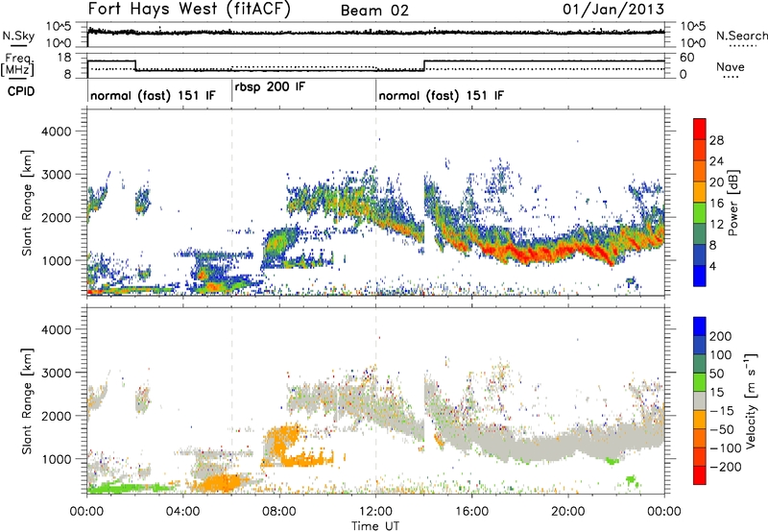Click the '20:00' time axis label
Image resolution: width=768 pixels, height=532 pixels.
[568, 512]
